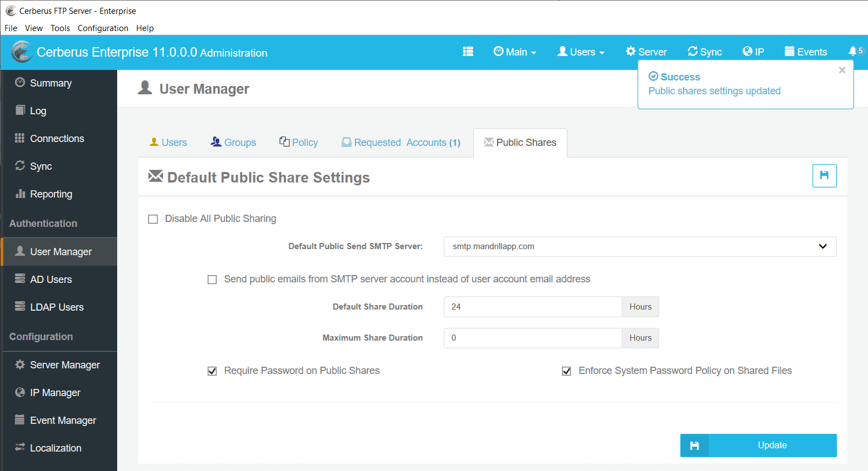Click the save floppy icon beside settings heading
The image size is (868, 471).
824,176
